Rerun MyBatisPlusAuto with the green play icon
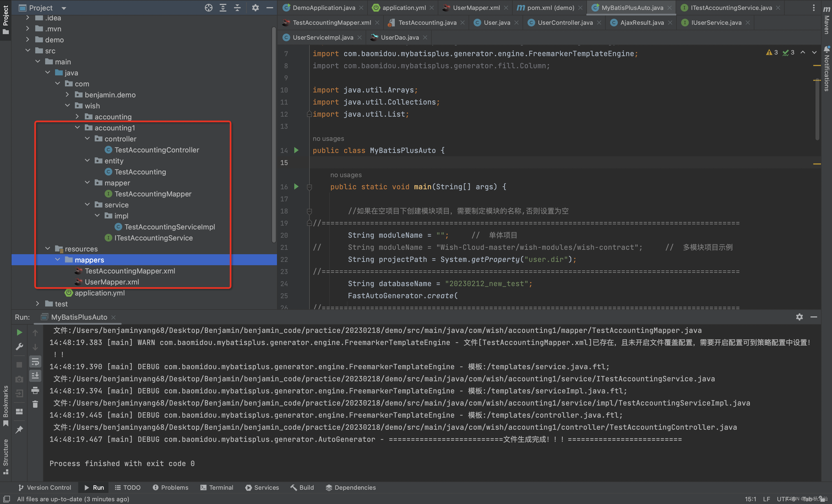The image size is (832, 504). click(19, 332)
